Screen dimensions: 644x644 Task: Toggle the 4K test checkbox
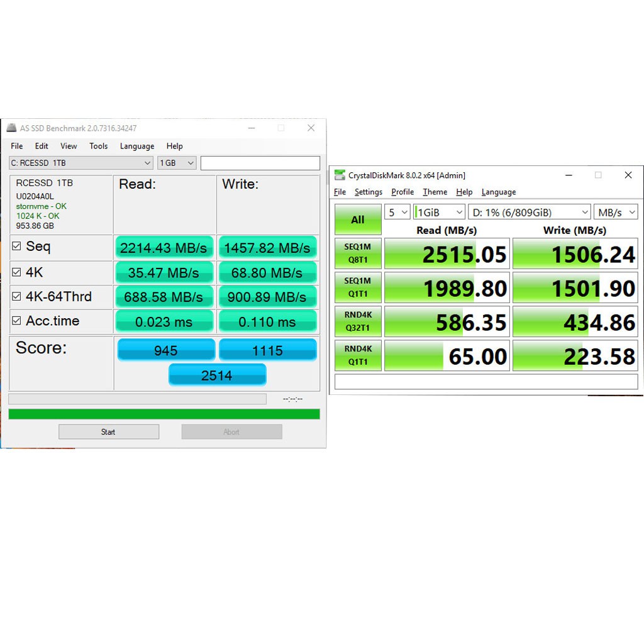tap(16, 272)
